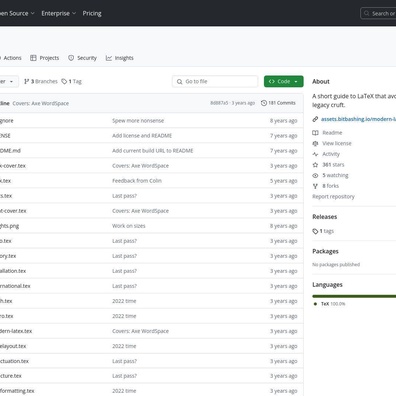
Task: Open the Releases heading link
Action: [324, 217]
